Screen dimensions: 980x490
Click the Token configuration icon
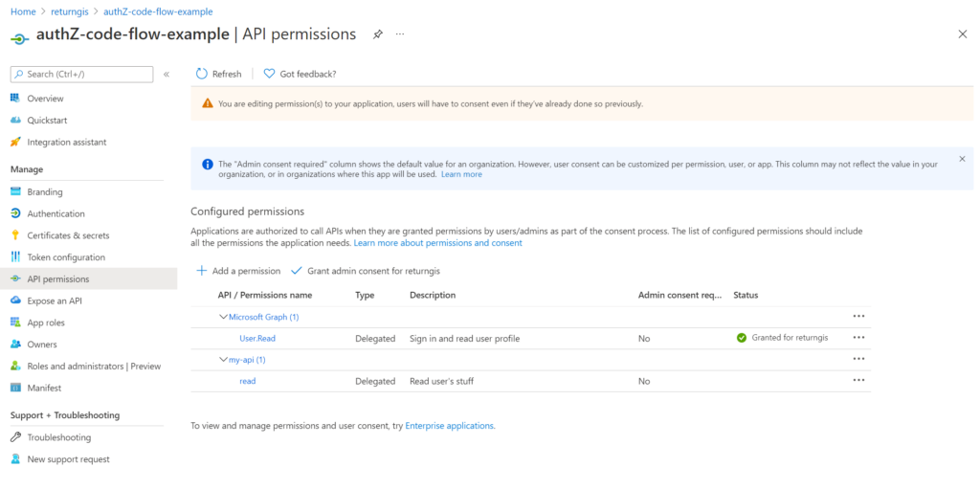[15, 256]
